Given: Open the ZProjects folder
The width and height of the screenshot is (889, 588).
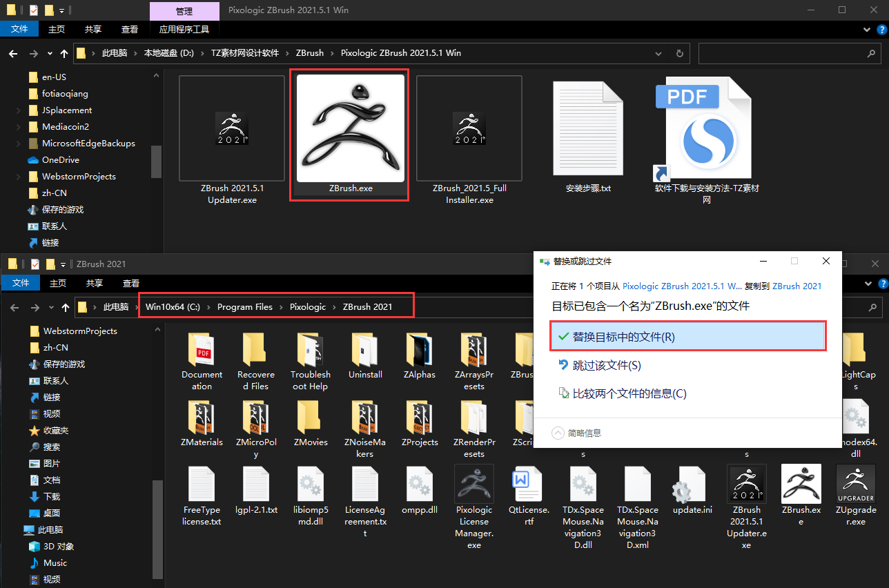Looking at the screenshot, I should pyautogui.click(x=420, y=423).
